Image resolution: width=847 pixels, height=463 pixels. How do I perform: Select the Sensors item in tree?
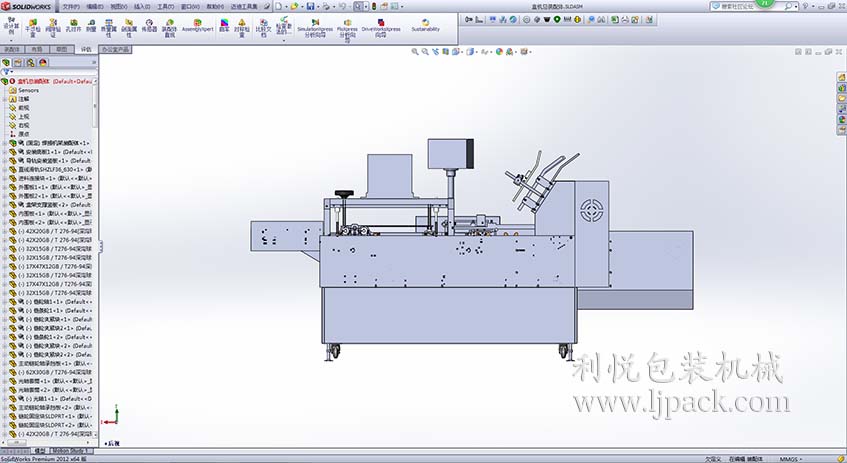pyautogui.click(x=28, y=90)
